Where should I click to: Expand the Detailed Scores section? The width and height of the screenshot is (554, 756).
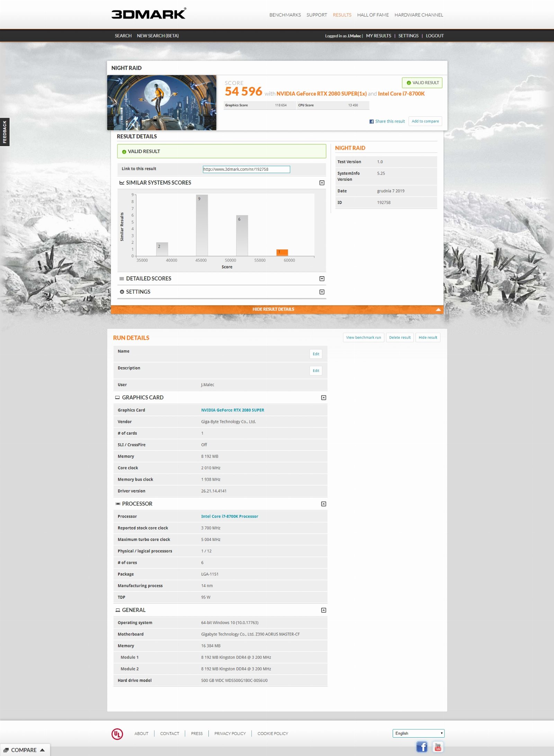[x=322, y=278]
